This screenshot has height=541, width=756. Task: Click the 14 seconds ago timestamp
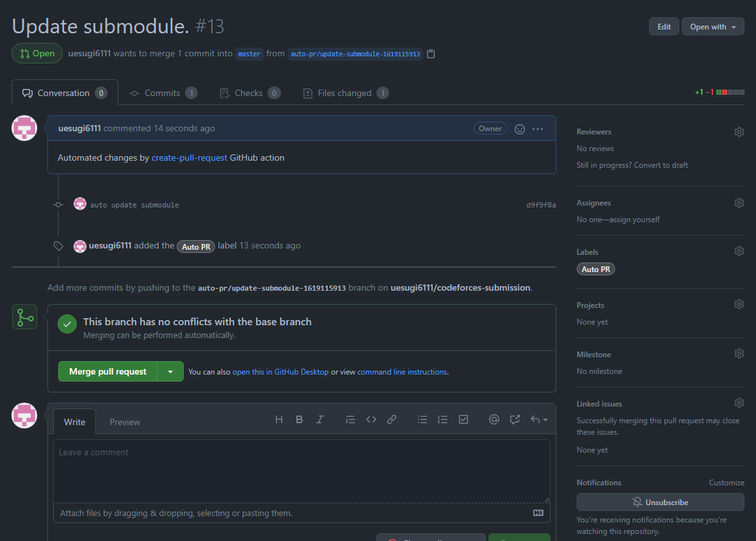pyautogui.click(x=184, y=128)
